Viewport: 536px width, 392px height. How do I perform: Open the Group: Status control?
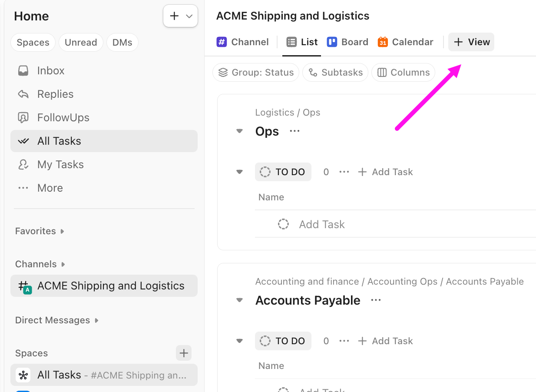click(255, 72)
